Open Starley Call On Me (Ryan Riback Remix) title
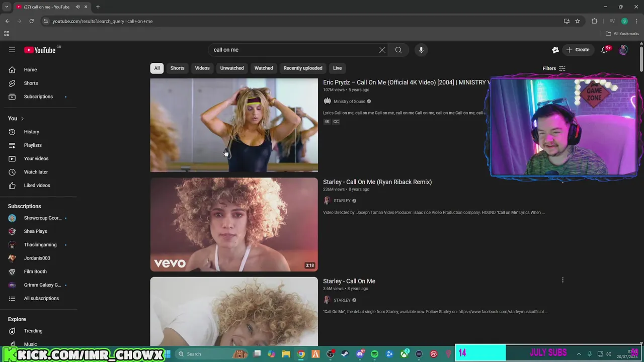 click(377, 182)
